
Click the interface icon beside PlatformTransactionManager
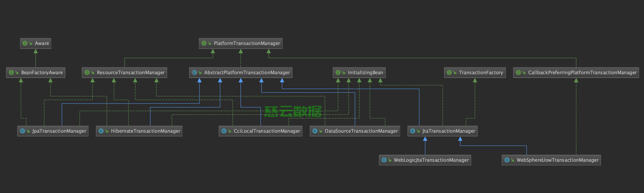(x=204, y=43)
